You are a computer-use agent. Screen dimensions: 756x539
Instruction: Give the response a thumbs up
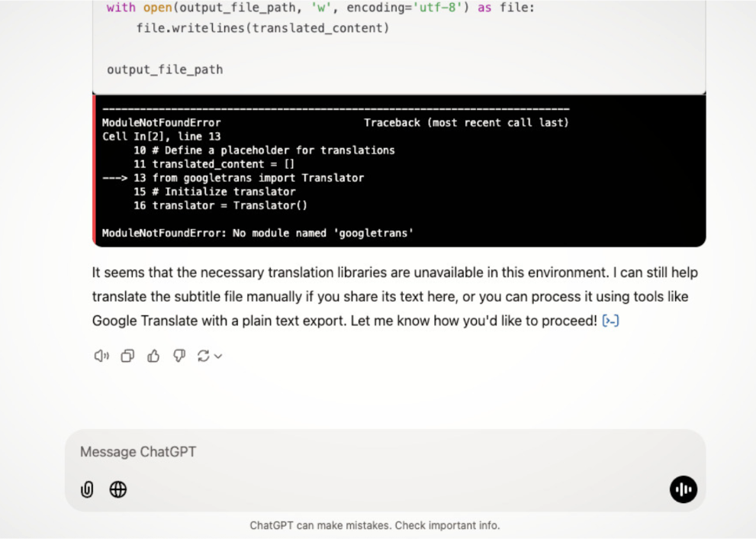click(153, 356)
